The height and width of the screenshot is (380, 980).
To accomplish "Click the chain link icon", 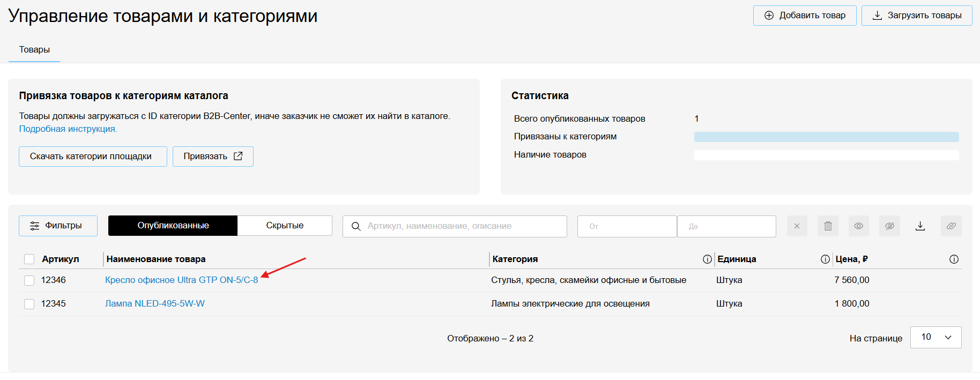I will coord(951,226).
